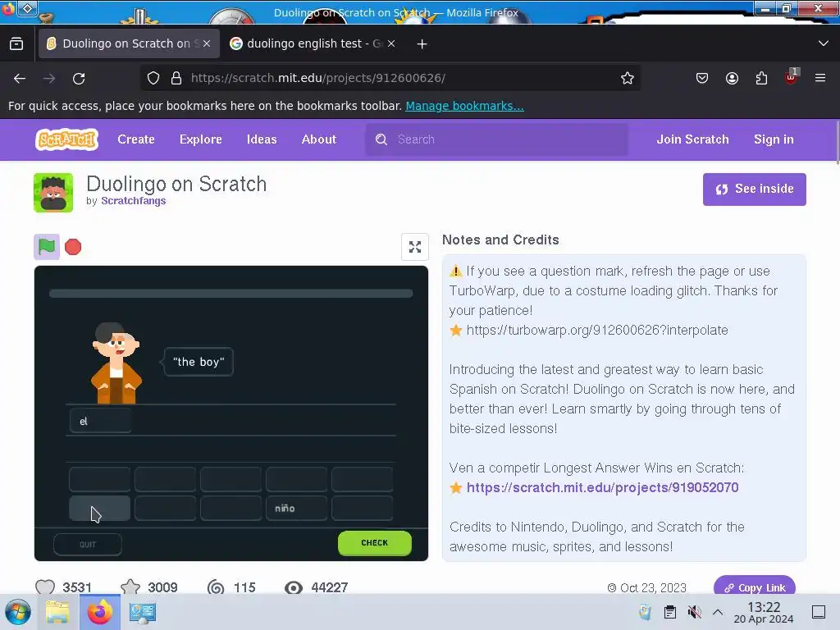Enter full screen mode for the project
The height and width of the screenshot is (630, 840).
pyautogui.click(x=414, y=247)
